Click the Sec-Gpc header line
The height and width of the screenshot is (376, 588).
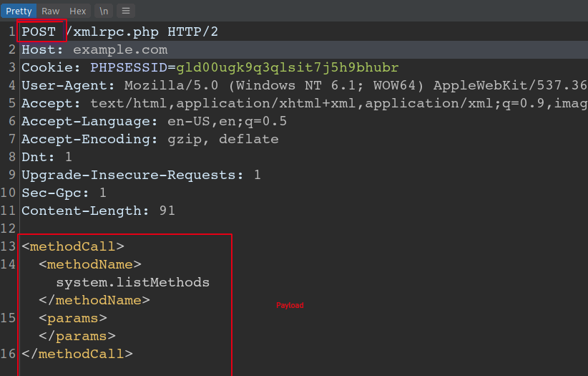coord(64,193)
